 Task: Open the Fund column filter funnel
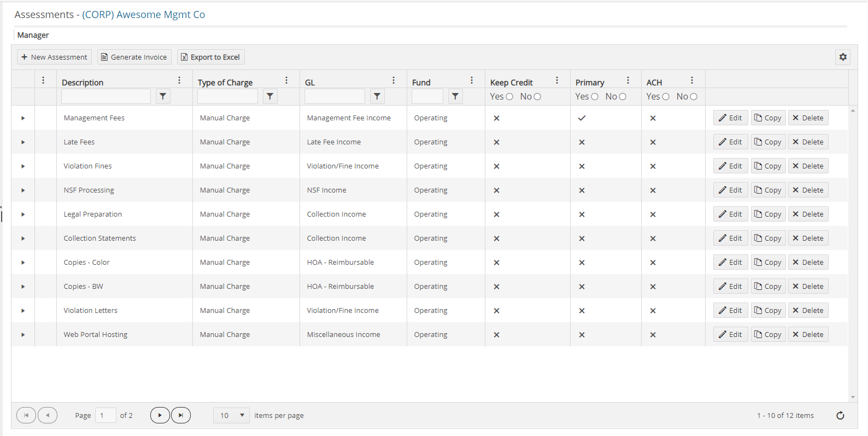tap(455, 96)
